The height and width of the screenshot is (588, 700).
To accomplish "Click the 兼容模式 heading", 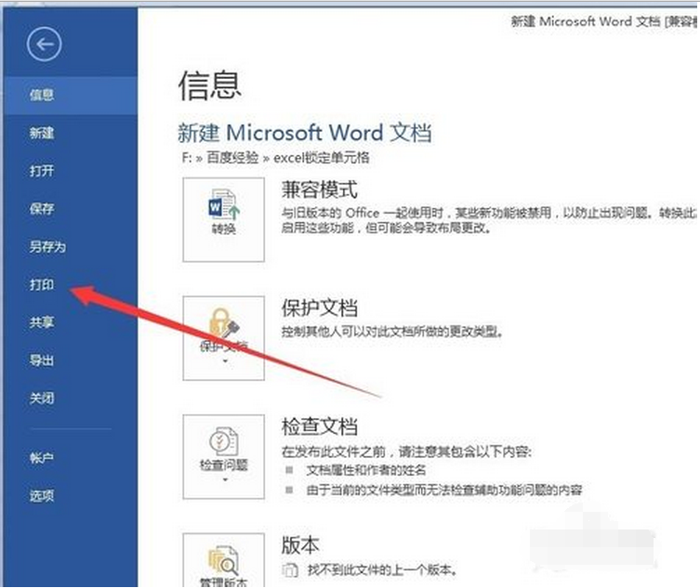I will pyautogui.click(x=319, y=189).
